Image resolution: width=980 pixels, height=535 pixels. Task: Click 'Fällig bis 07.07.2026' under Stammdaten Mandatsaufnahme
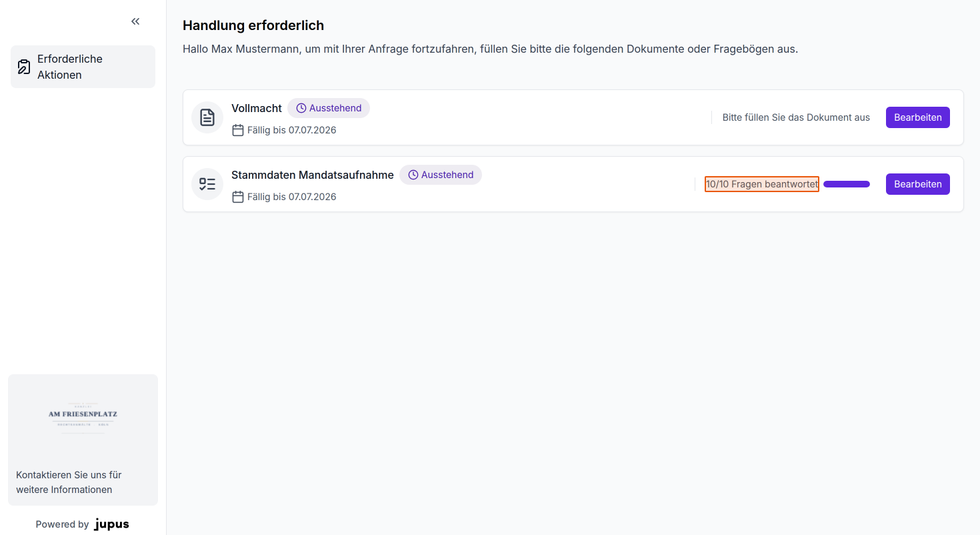click(291, 197)
